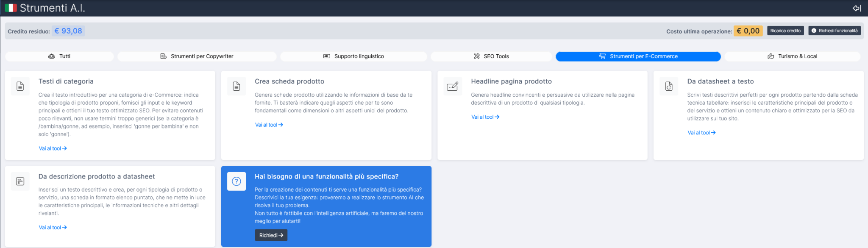Click the Crea scheda prodotto document icon
The image size is (868, 248).
click(x=236, y=86)
